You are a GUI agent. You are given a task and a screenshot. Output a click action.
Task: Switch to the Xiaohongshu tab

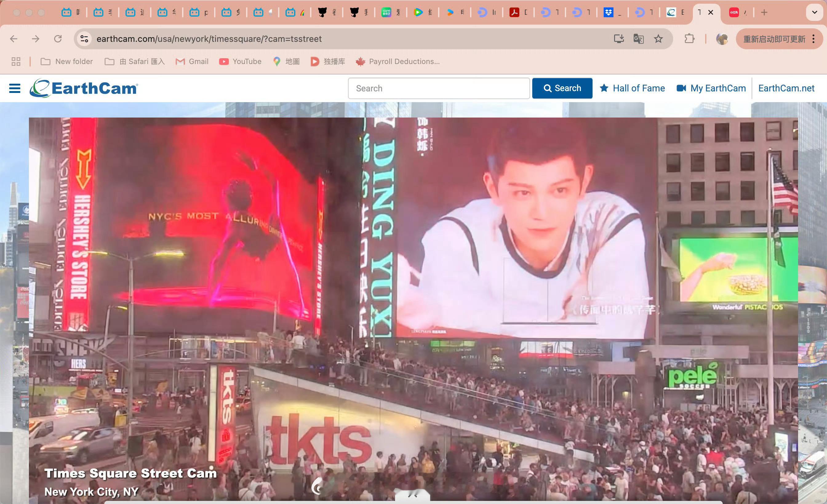(738, 12)
